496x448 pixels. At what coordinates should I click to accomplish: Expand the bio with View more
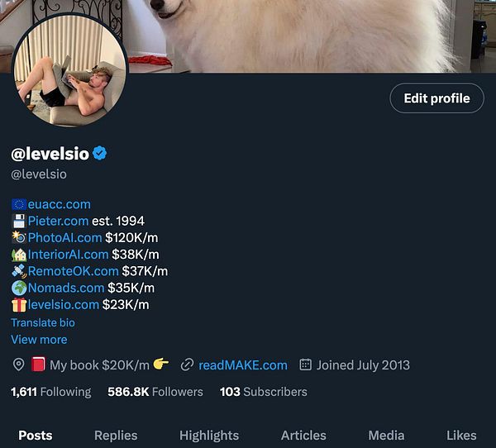pyautogui.click(x=39, y=340)
